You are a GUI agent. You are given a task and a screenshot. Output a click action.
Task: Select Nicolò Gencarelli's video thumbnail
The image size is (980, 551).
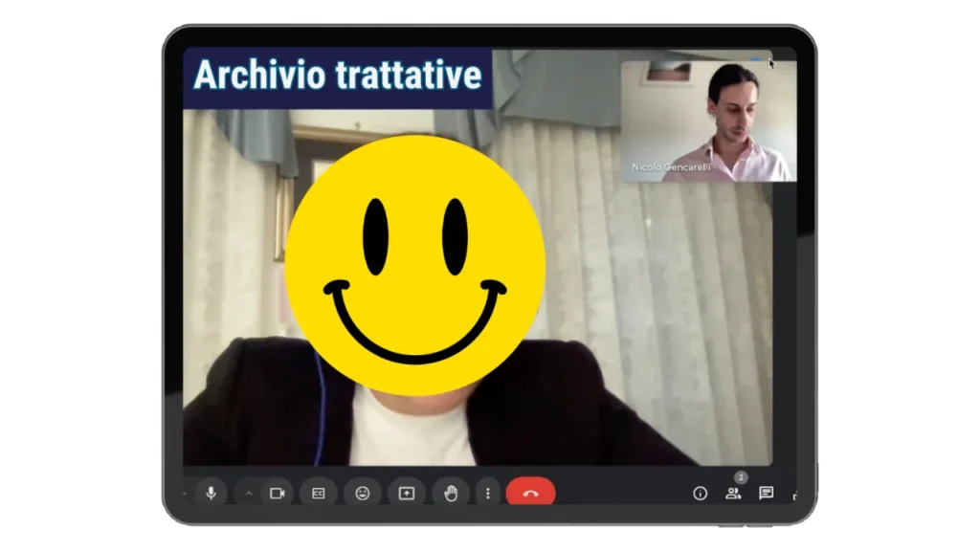coord(709,121)
